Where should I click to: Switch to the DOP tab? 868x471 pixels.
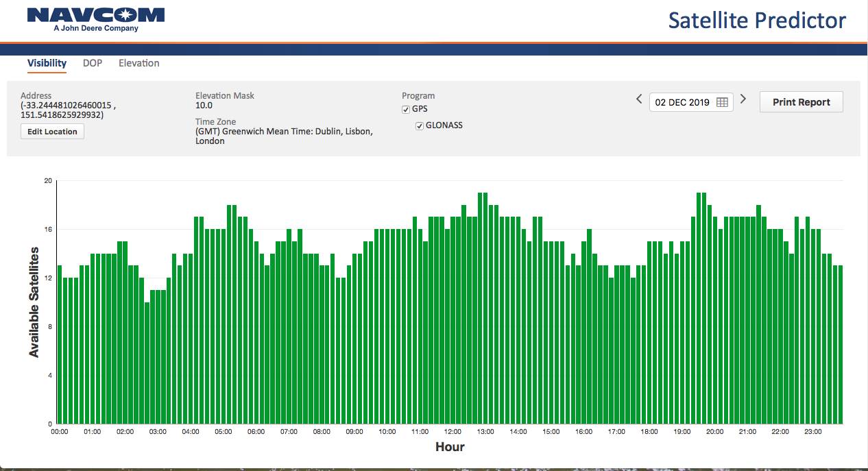point(93,63)
